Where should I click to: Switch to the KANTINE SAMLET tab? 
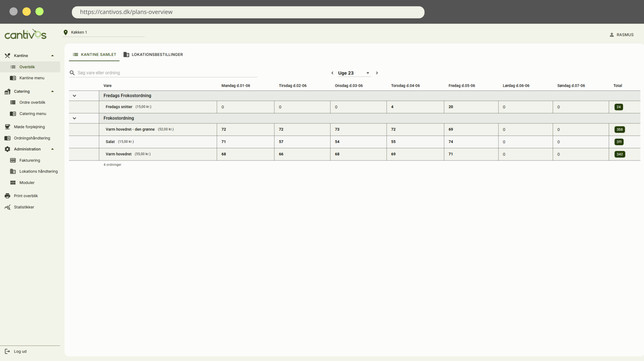[94, 55]
